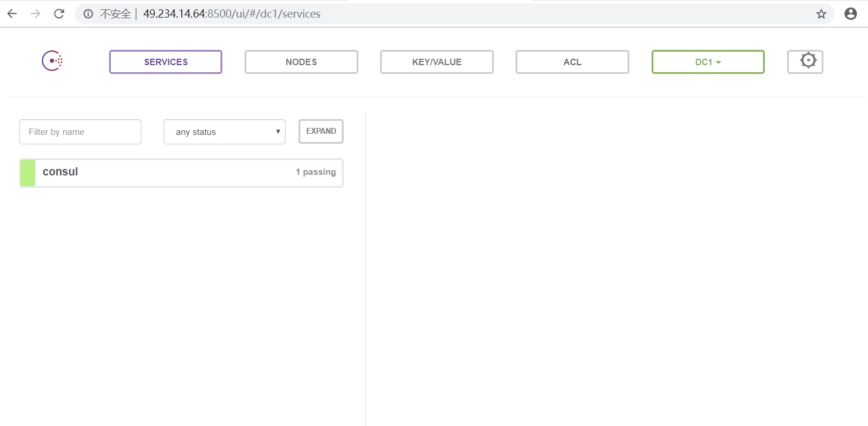Open the browser profile avatar icon
This screenshot has width=868, height=426.
[850, 14]
